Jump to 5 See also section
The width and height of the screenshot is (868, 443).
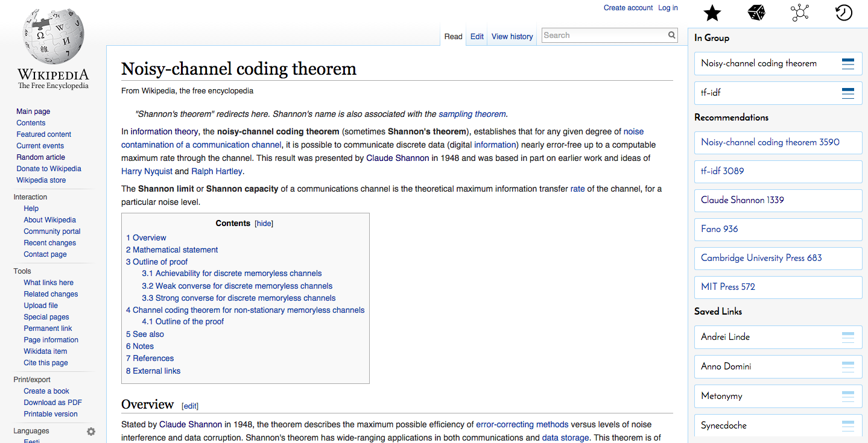tap(145, 335)
